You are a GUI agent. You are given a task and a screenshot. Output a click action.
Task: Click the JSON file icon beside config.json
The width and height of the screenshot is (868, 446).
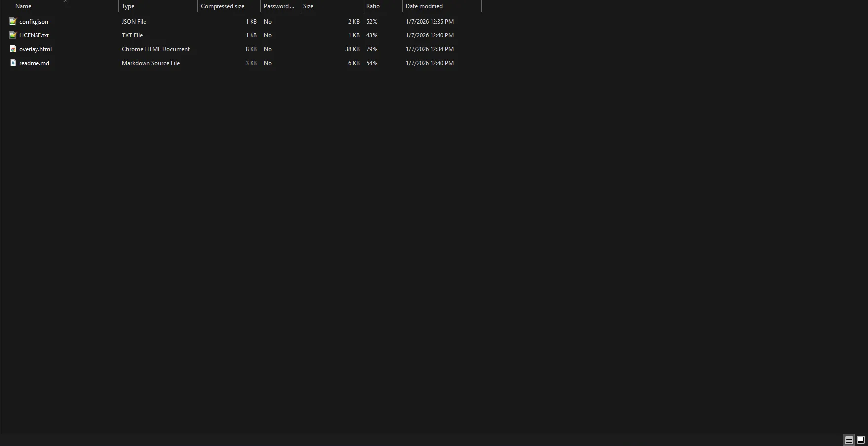[12, 21]
